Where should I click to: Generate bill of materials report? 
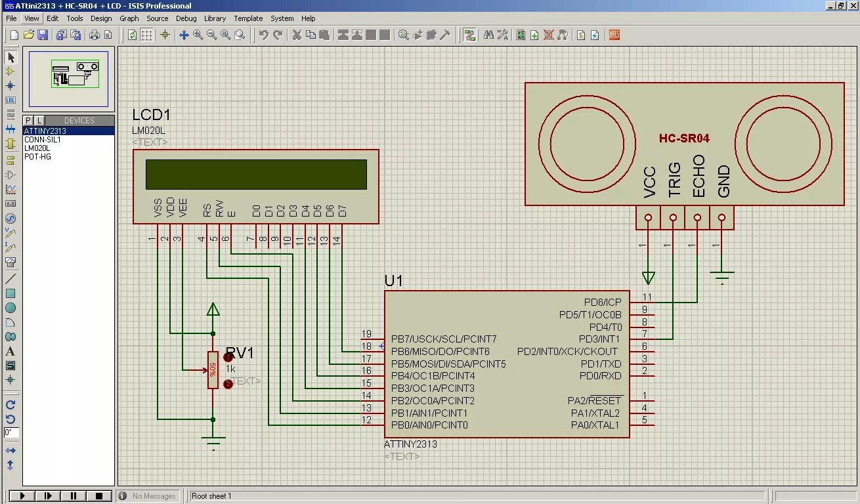tap(581, 35)
